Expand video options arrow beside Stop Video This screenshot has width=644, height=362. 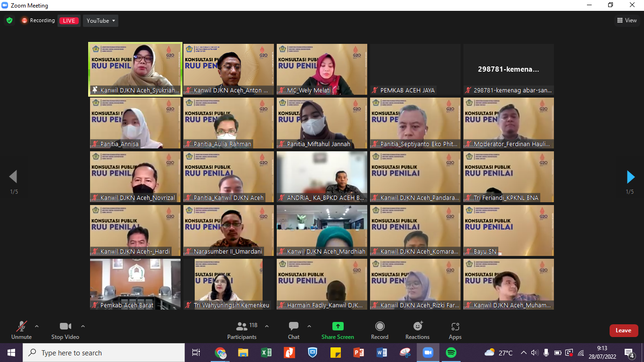coord(83,326)
